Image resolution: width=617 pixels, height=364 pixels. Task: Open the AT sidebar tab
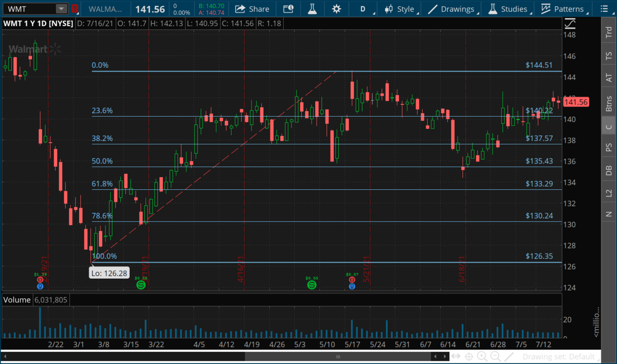[609, 78]
